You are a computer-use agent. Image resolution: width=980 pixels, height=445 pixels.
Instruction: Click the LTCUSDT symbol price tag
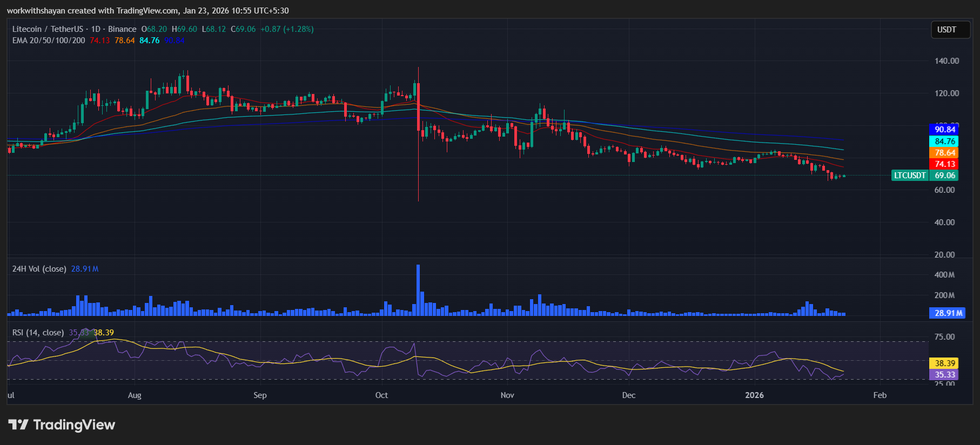[909, 176]
